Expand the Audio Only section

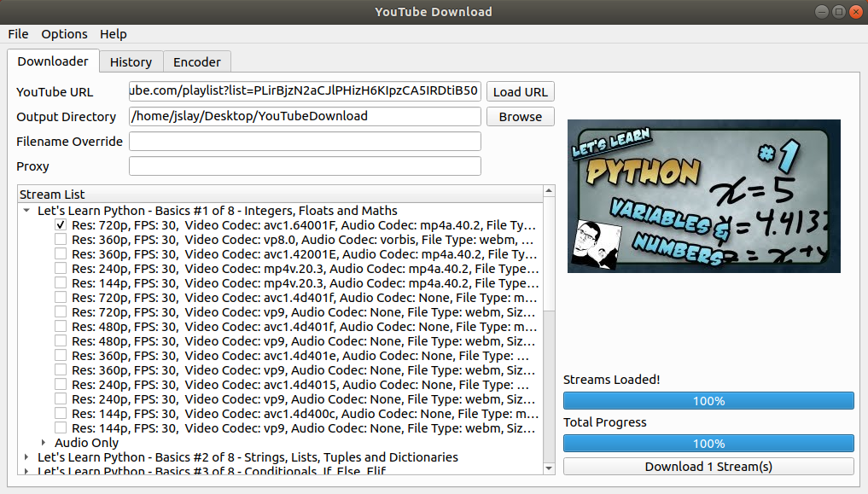point(44,443)
